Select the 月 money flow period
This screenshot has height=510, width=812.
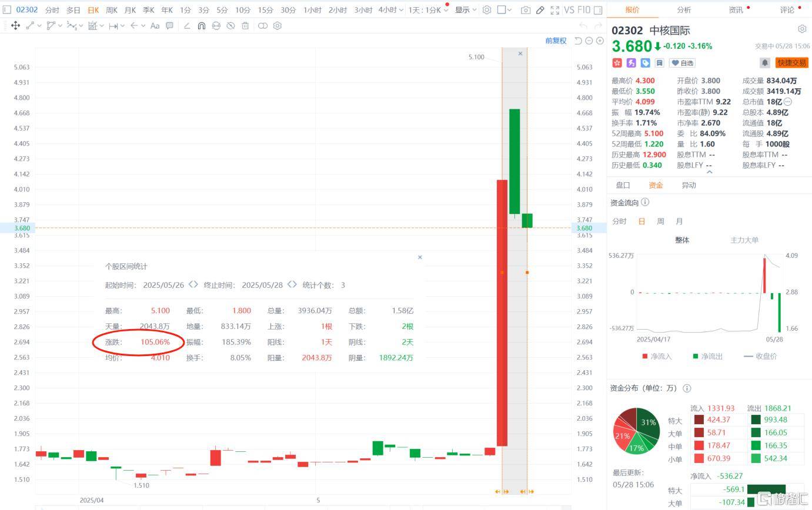(x=679, y=222)
